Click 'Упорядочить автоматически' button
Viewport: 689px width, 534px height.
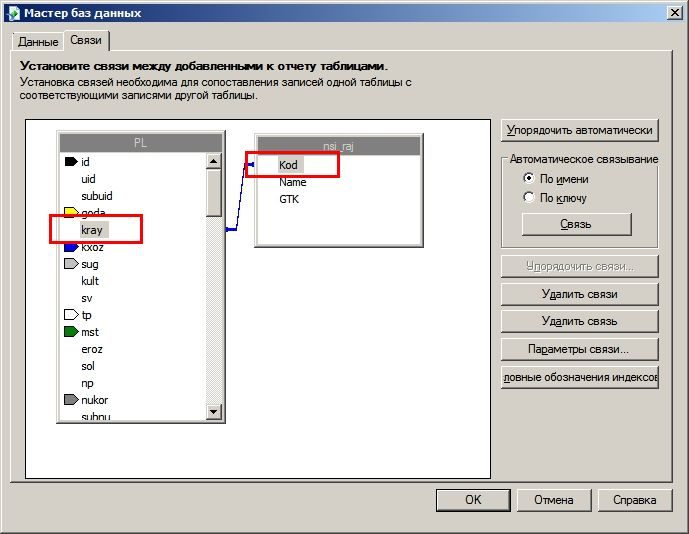580,131
